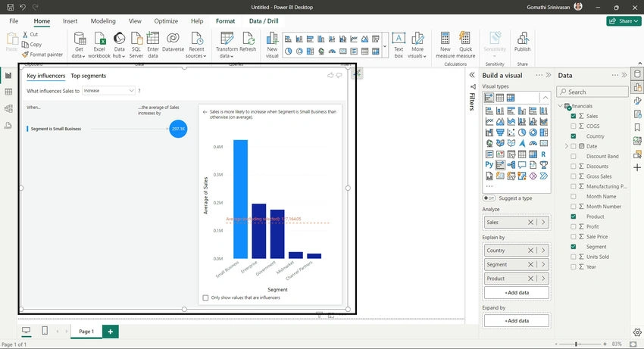Screen dimensions: 644x349
Task: Select the Page 1 tab
Action: tap(86, 331)
